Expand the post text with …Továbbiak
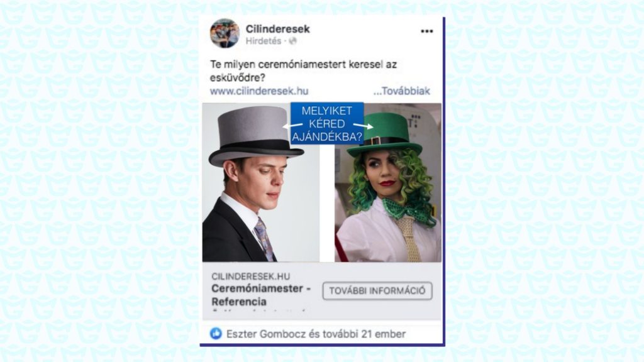This screenshot has width=644, height=362. [402, 91]
